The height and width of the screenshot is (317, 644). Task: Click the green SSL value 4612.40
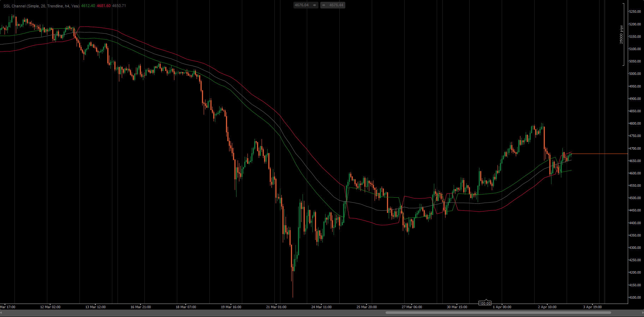[x=88, y=6]
